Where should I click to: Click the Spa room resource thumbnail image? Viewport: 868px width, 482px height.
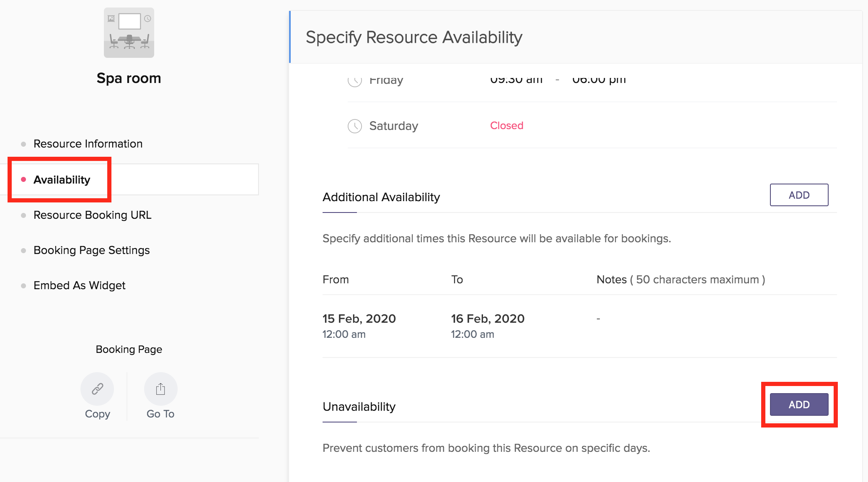tap(129, 33)
